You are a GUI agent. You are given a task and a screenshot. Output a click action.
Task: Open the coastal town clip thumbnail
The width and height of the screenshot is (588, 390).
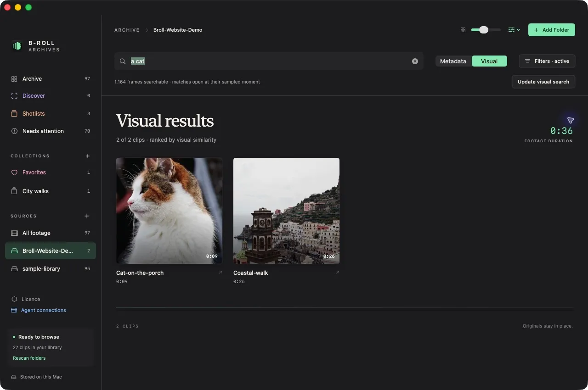286,211
